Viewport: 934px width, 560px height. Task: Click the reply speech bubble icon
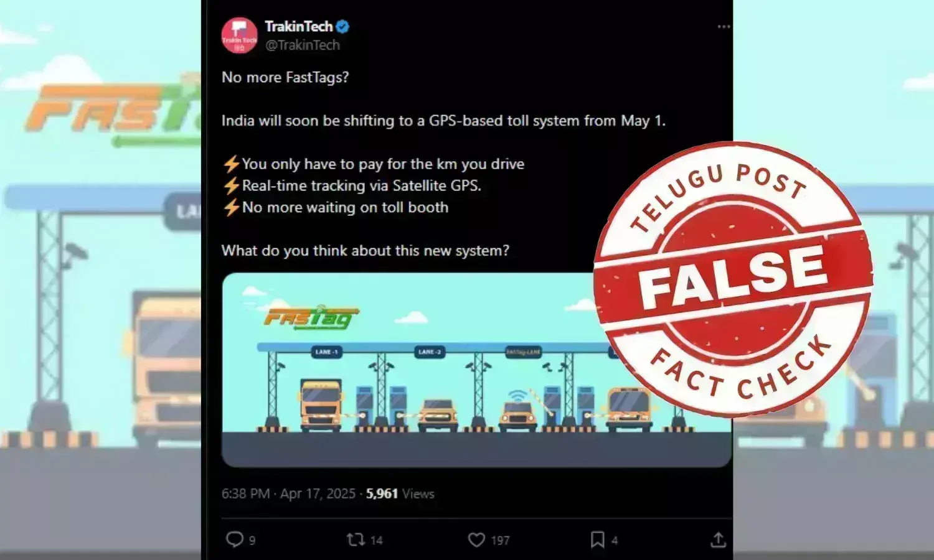pos(234,539)
